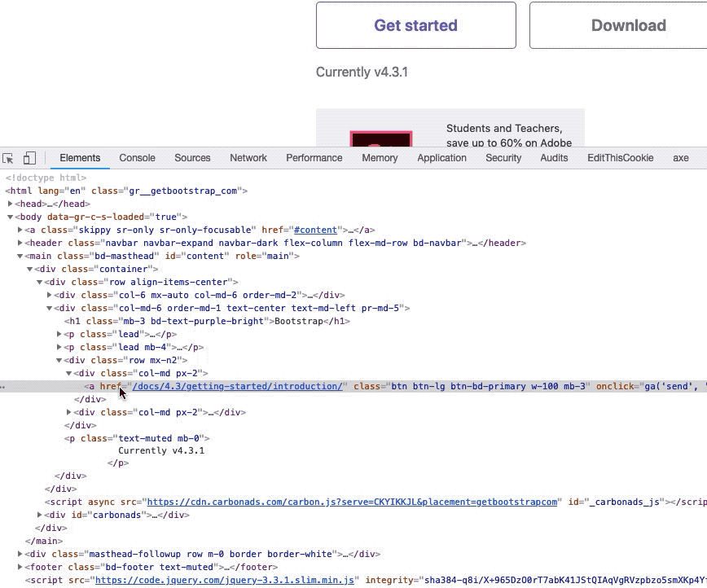Collapse the body element node

(11, 217)
